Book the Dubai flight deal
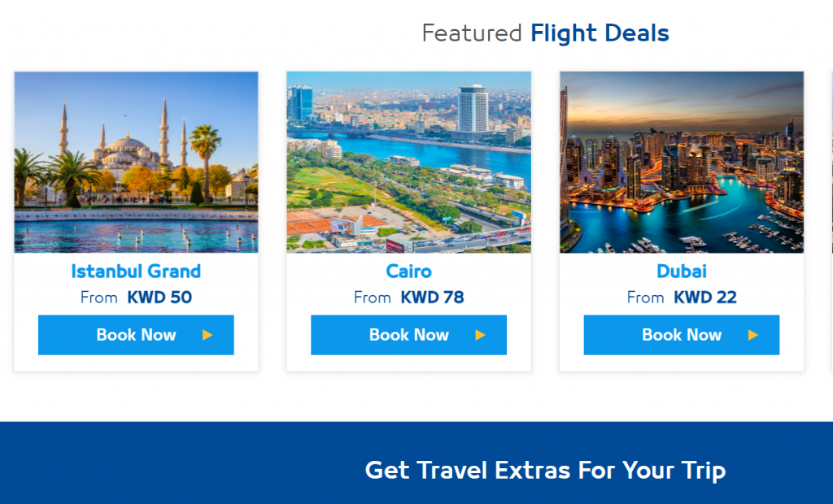Image resolution: width=833 pixels, height=504 pixels. pyautogui.click(x=682, y=335)
